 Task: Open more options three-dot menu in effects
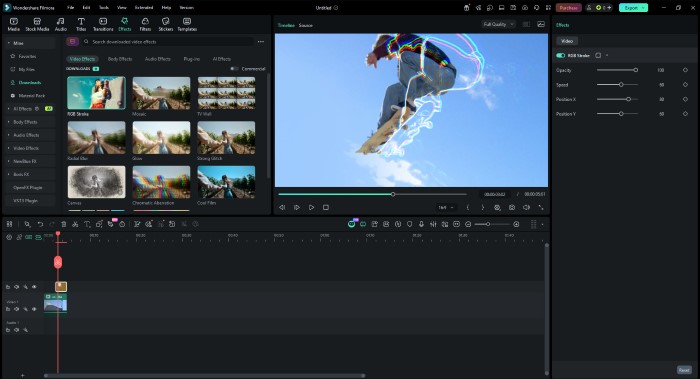tap(261, 42)
